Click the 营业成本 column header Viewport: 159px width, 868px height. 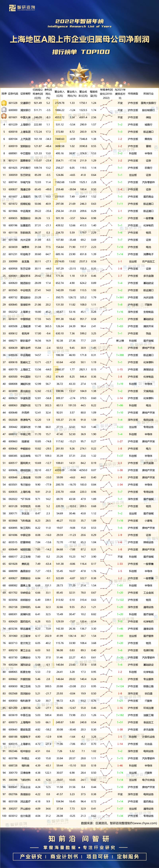click(83, 93)
